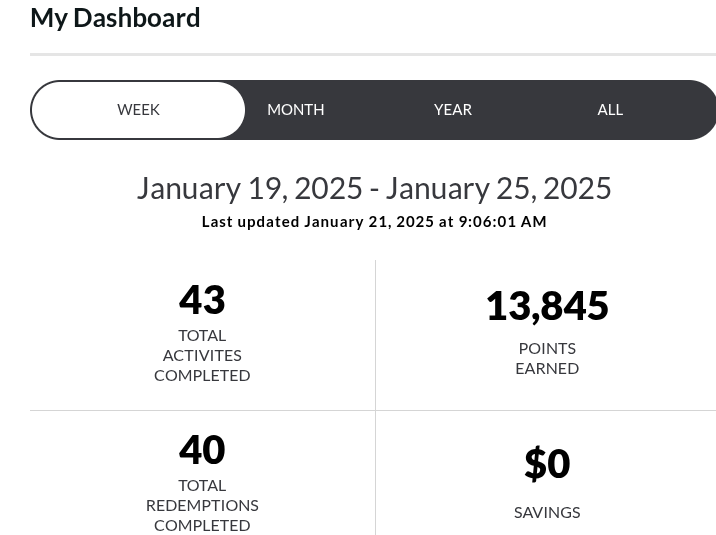This screenshot has width=716, height=535.
Task: Click the $0 savings amount
Action: click(547, 463)
